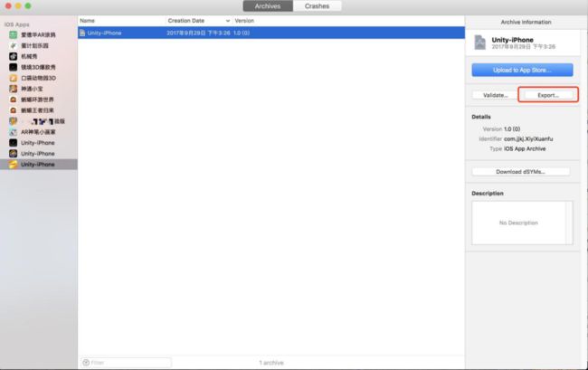This screenshot has height=370, width=588.
Task: Select the 神通小宝 app in the sidebar
Action: coord(39,89)
